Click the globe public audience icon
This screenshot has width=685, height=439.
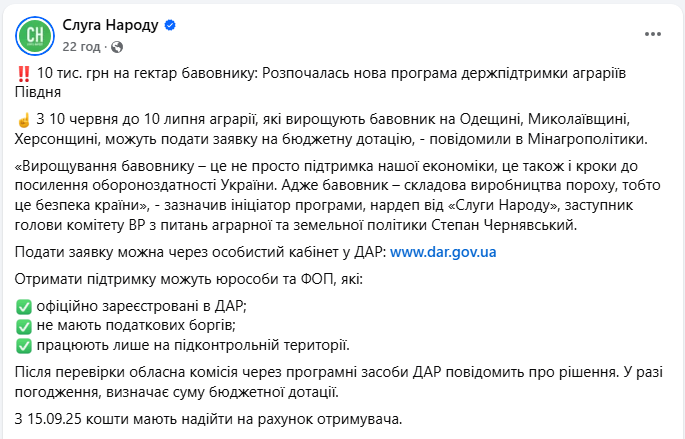tap(117, 46)
